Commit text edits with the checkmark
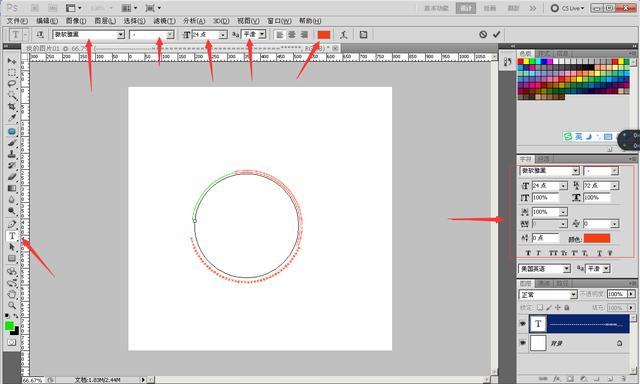The width and height of the screenshot is (640, 384). point(496,35)
